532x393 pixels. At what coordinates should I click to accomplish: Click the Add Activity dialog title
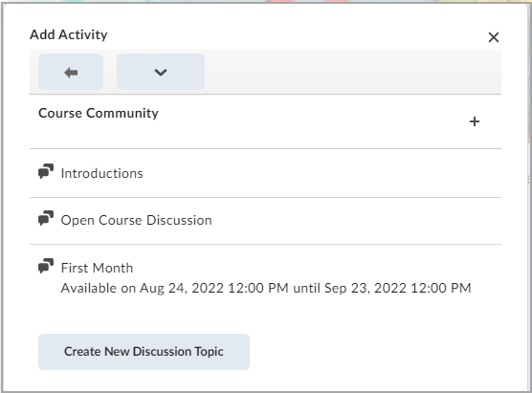(x=69, y=34)
